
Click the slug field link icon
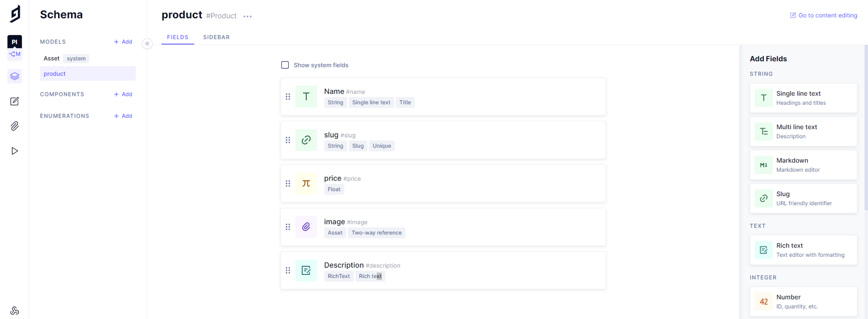(x=306, y=140)
